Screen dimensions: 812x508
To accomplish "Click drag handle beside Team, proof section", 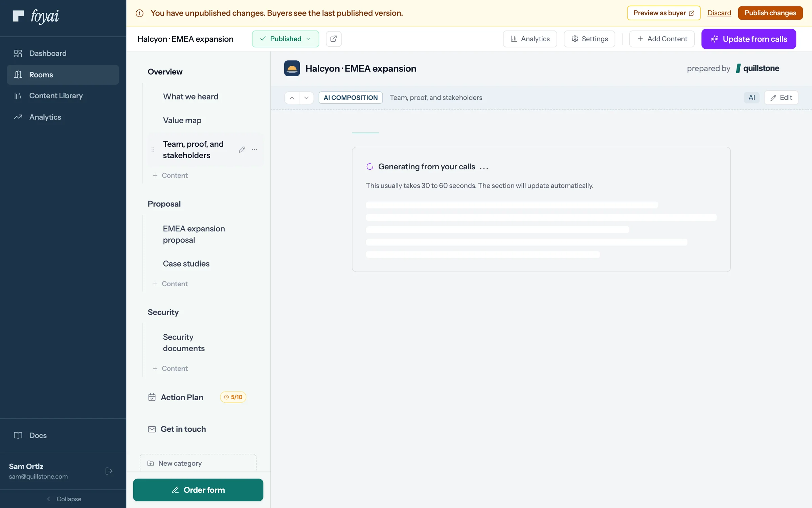I will coord(153,150).
